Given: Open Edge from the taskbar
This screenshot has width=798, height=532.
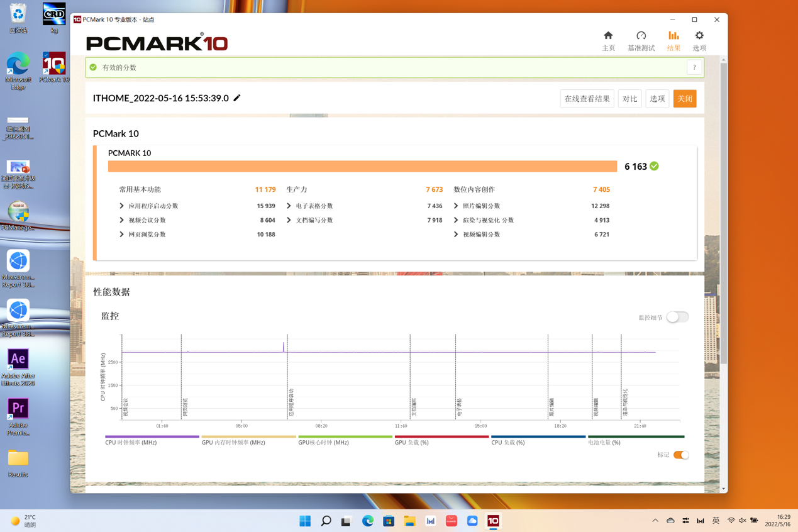Looking at the screenshot, I should pos(368,521).
